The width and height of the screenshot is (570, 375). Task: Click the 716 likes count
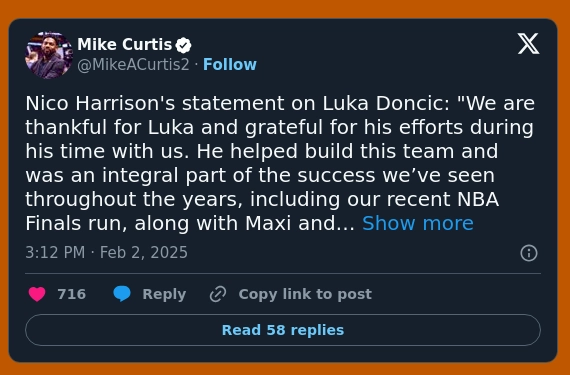pos(72,294)
